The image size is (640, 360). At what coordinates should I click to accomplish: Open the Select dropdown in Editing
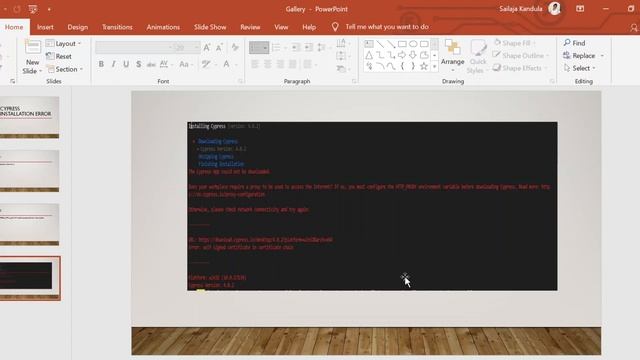pos(579,68)
